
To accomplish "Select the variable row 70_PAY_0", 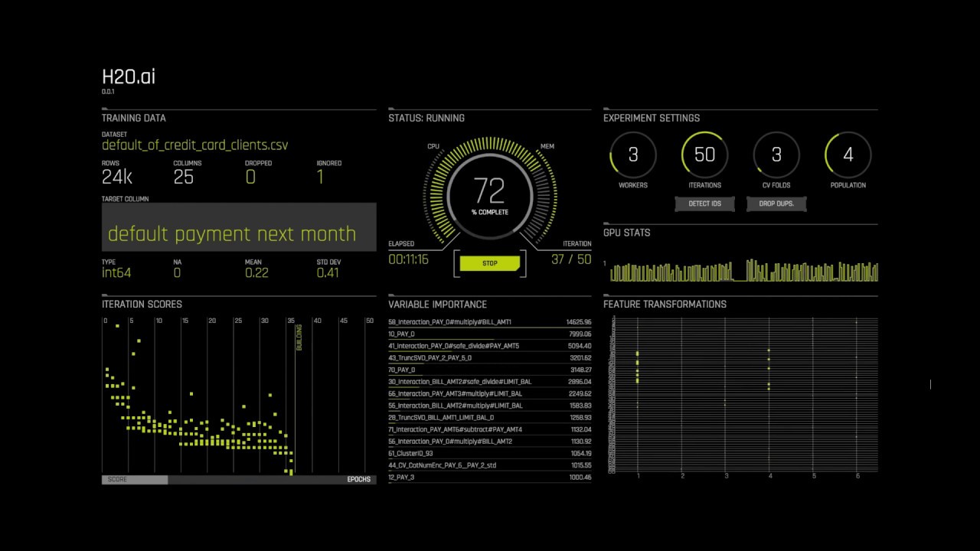I will (490, 370).
